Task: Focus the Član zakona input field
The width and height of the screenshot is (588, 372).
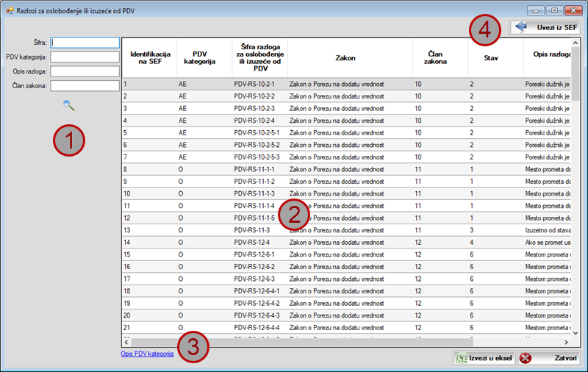Action: [x=85, y=86]
